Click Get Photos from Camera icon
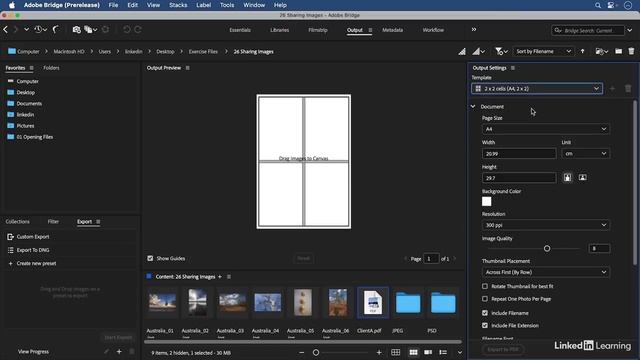The image size is (640, 360). click(76, 30)
